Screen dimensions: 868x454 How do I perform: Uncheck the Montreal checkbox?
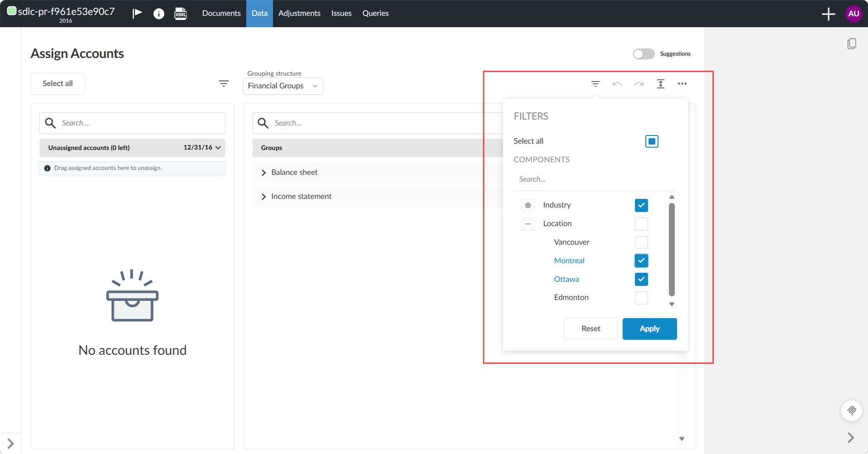coord(641,261)
